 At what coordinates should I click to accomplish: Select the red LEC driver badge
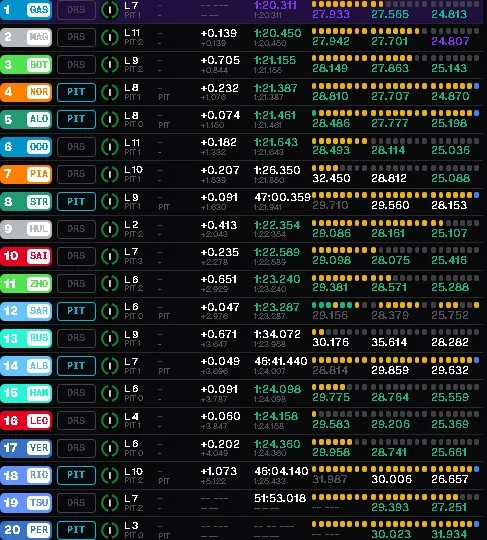click(x=26, y=420)
